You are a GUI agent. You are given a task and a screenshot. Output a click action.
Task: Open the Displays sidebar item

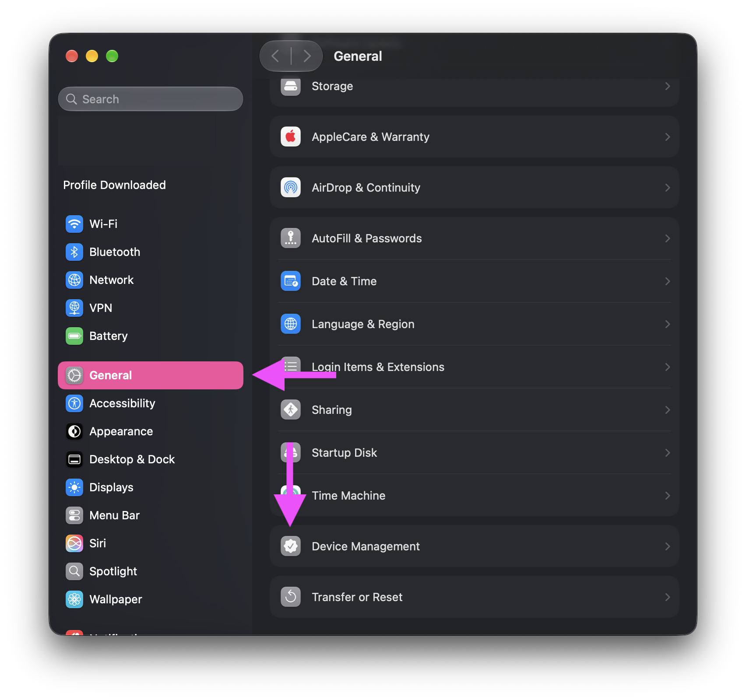tap(151, 487)
